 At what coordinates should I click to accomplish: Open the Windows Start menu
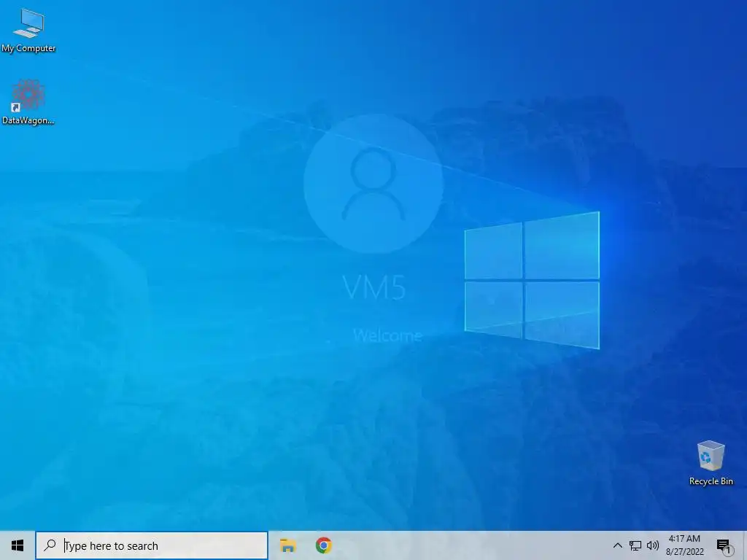pyautogui.click(x=18, y=545)
